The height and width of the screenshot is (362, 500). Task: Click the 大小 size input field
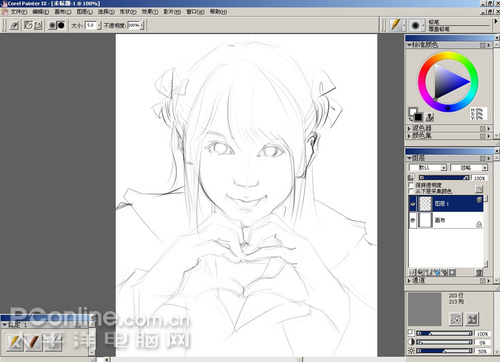pyautogui.click(x=91, y=25)
